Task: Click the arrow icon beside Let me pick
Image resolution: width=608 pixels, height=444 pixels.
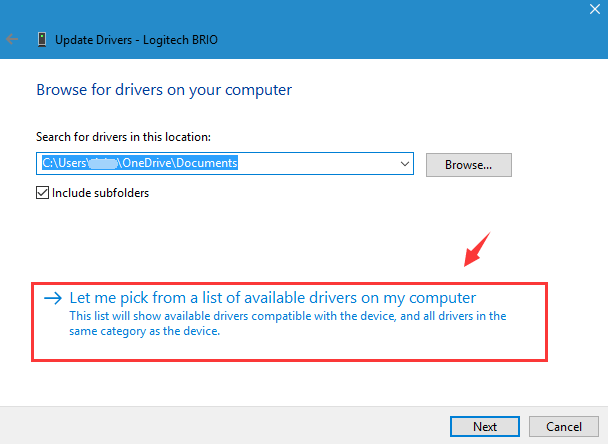Action: [53, 298]
